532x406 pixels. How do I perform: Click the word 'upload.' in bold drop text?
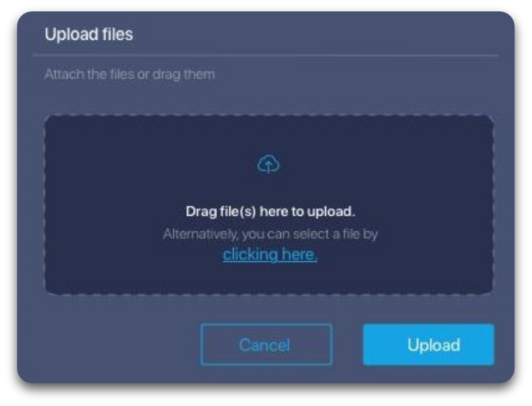pyautogui.click(x=331, y=212)
